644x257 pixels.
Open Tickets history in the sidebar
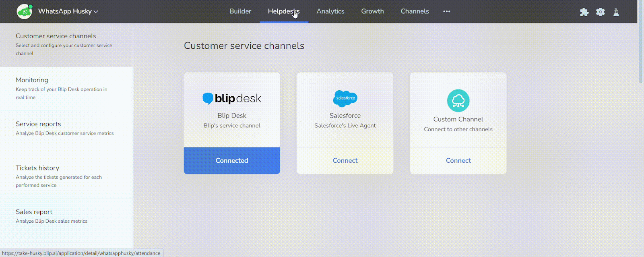click(x=66, y=177)
